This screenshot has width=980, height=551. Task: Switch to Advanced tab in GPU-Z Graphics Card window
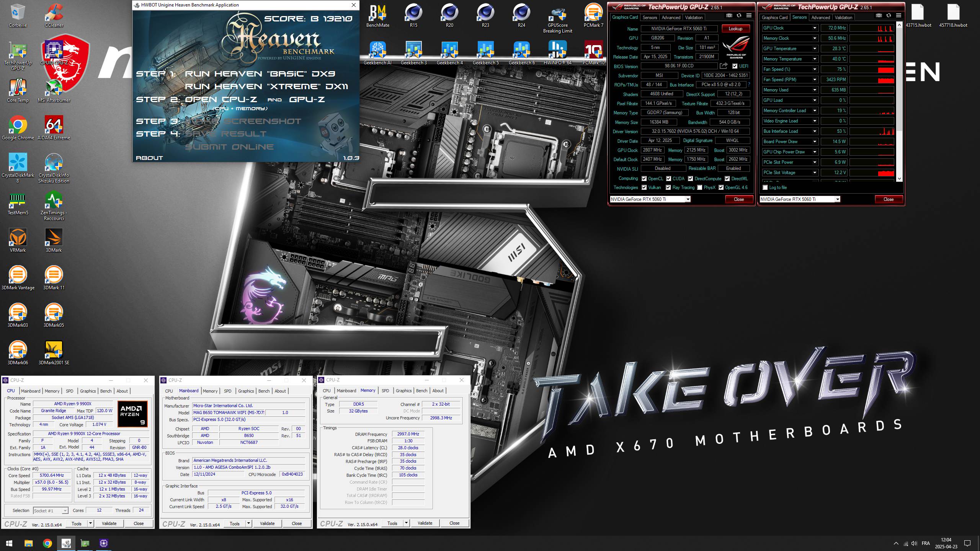tap(671, 18)
